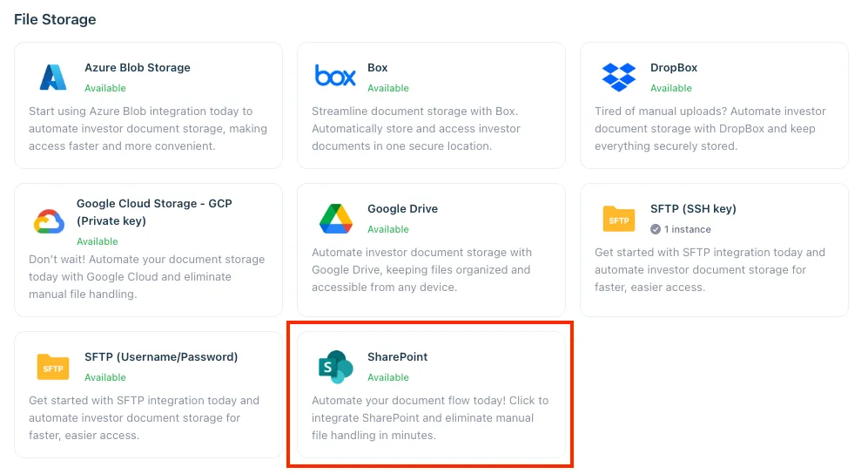Open the DropBox integration title
The height and width of the screenshot is (474, 868).
pyautogui.click(x=674, y=68)
